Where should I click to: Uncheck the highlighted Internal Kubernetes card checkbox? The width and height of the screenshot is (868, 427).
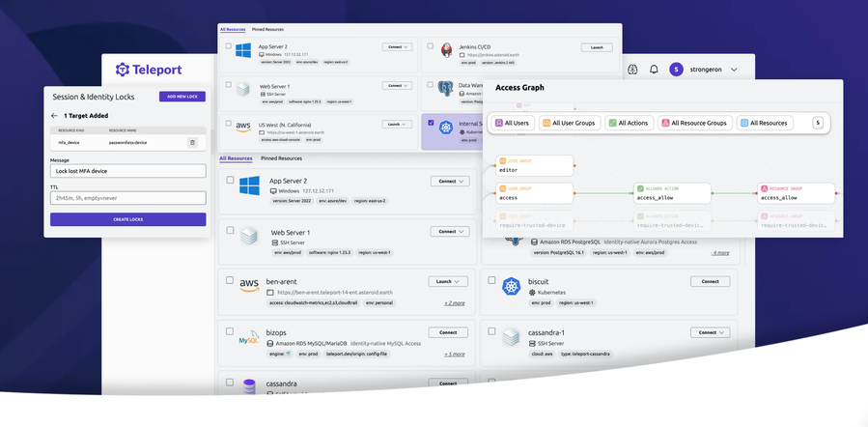click(x=431, y=123)
